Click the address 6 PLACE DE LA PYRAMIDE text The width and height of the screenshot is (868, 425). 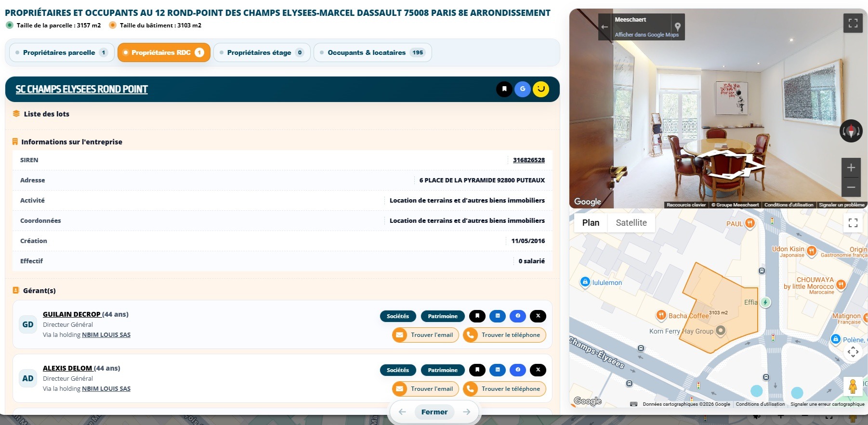point(482,180)
